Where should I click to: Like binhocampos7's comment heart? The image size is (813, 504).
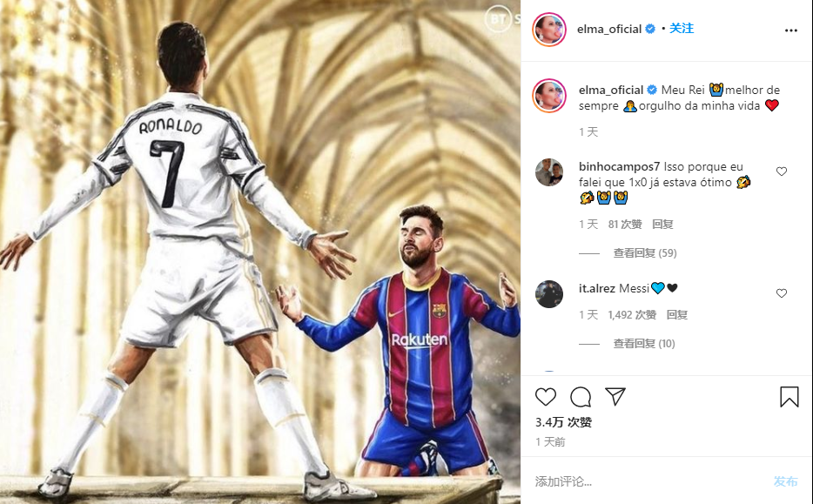(x=782, y=171)
